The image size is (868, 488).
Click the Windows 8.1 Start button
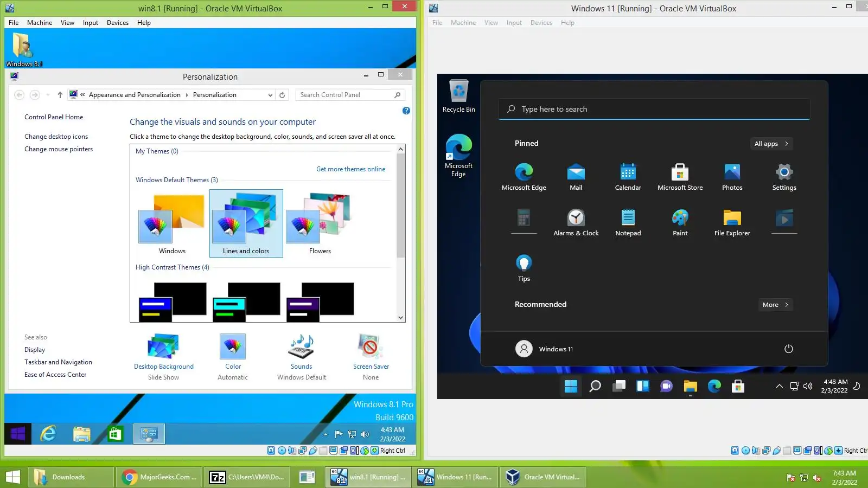17,434
